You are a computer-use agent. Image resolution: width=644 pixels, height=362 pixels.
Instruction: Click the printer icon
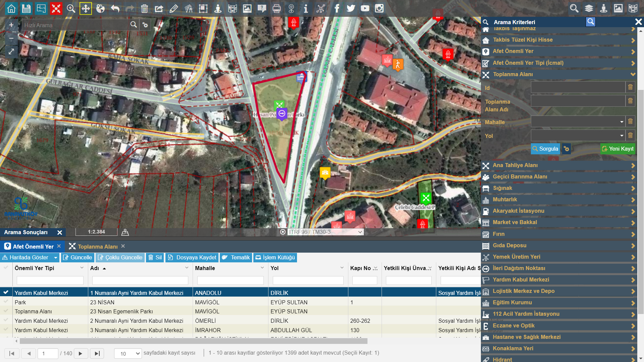[277, 8]
